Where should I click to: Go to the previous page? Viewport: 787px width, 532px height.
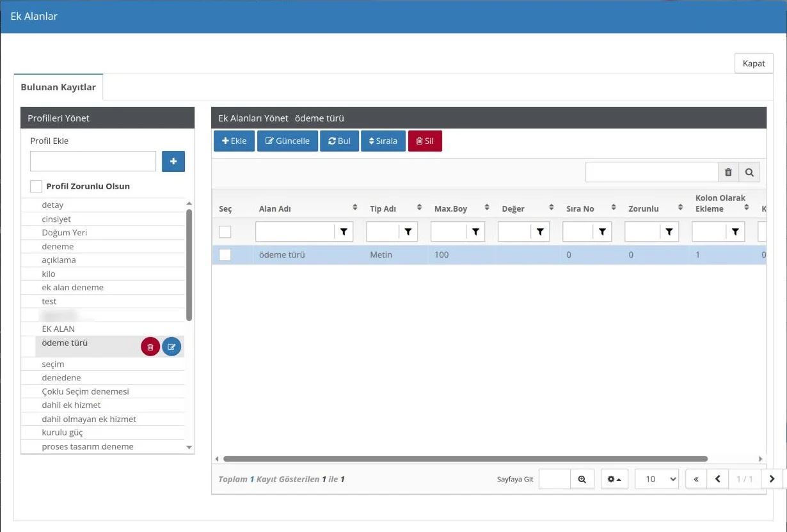[x=718, y=479]
